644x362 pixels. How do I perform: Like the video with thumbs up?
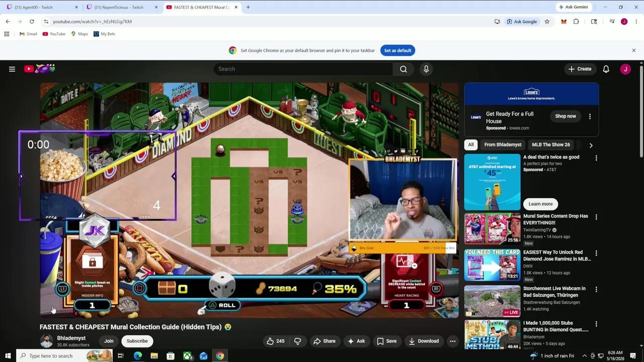click(275, 341)
